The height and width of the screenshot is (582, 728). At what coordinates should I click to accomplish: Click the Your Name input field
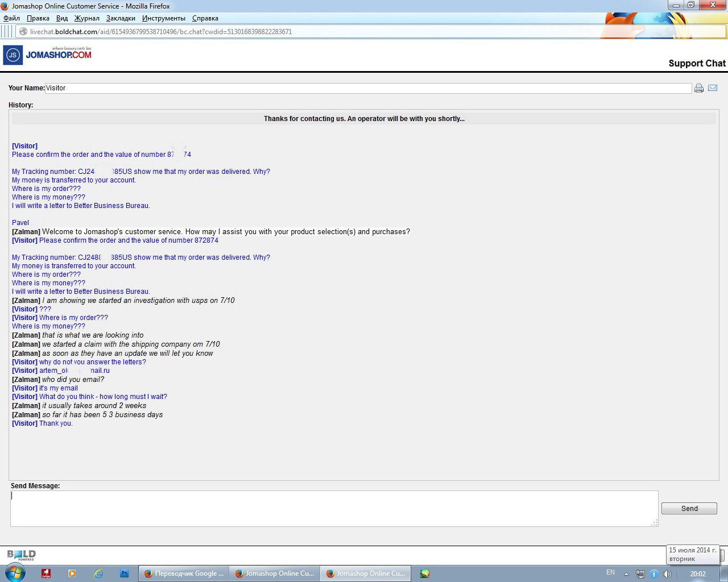pos(367,88)
